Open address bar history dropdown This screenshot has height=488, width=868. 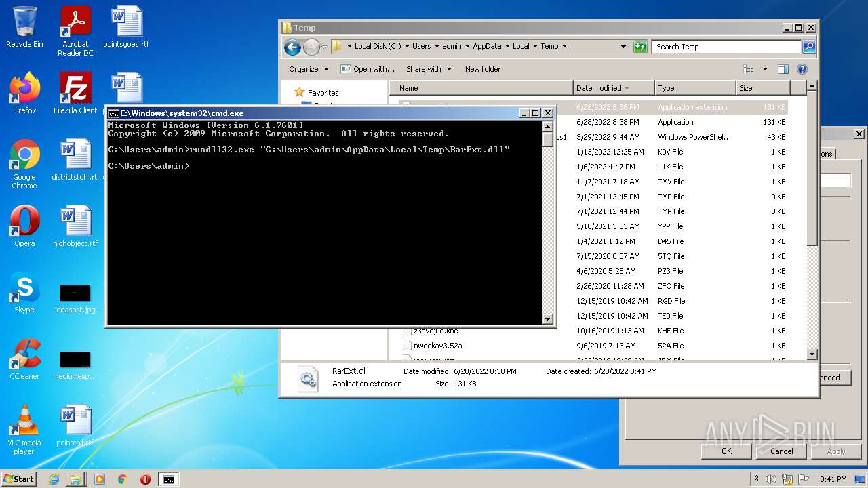point(623,47)
